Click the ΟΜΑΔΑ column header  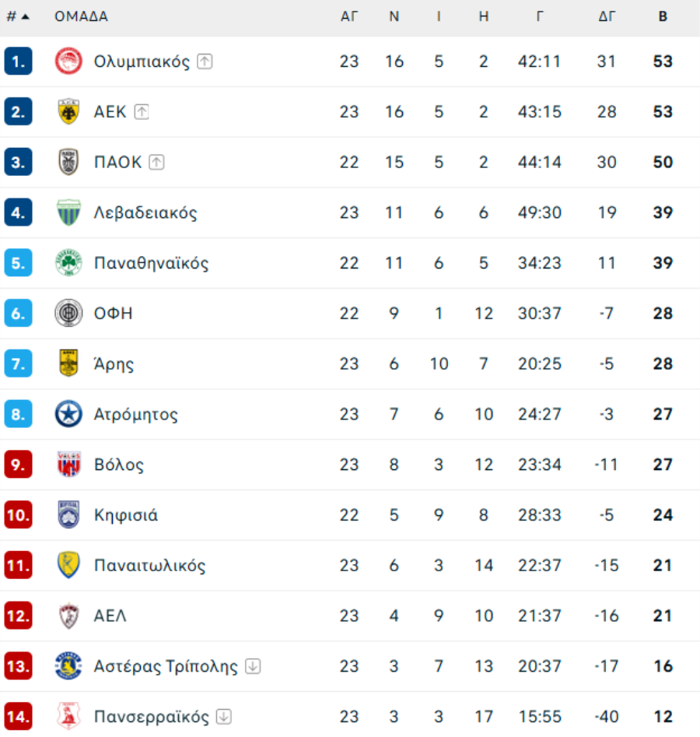(81, 16)
